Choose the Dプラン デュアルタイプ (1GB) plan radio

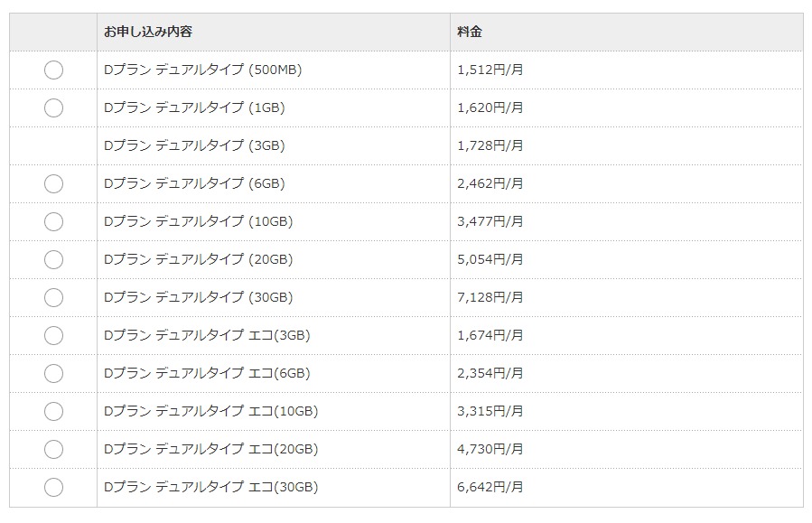53,108
